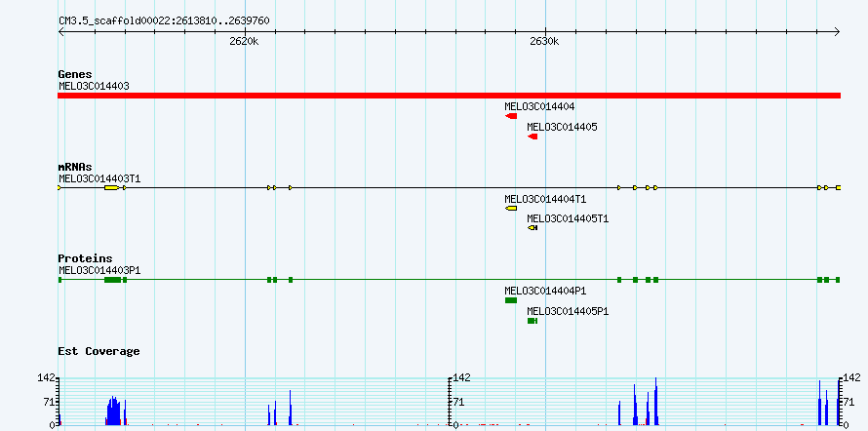Click the scaffold coordinates CM3.5_scaffold00022 label

pyautogui.click(x=164, y=21)
